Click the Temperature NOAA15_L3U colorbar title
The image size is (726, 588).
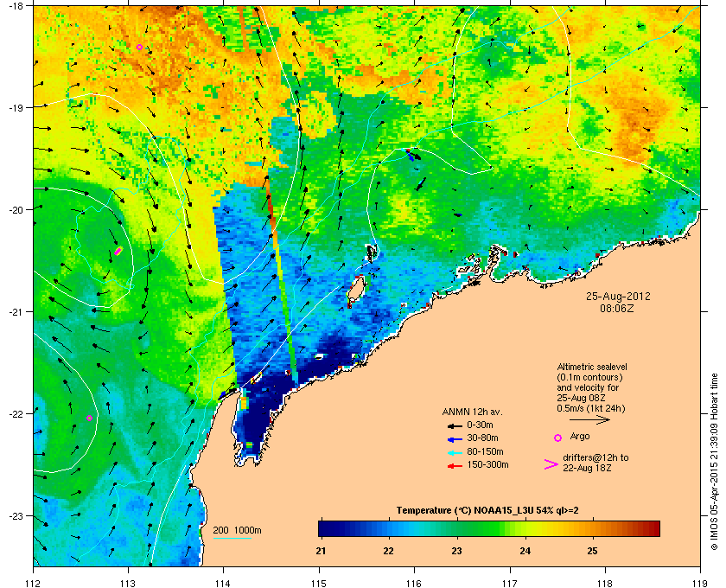pos(487,510)
